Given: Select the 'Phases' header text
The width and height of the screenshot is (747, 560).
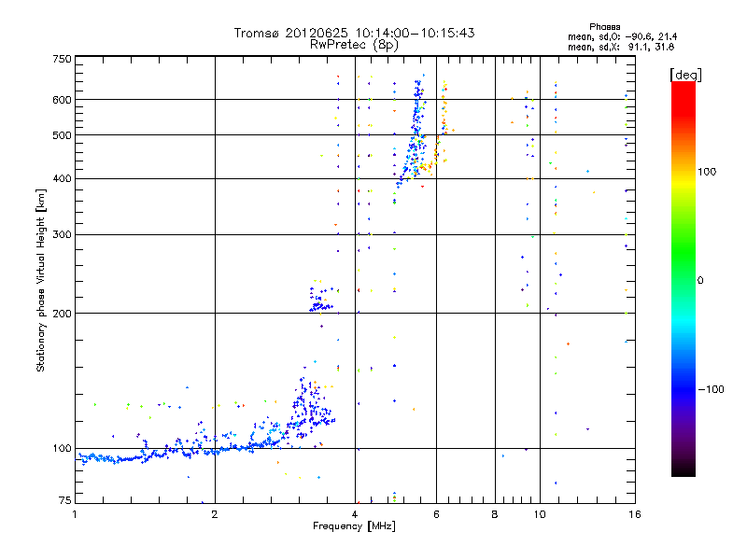Looking at the screenshot, I should [x=604, y=27].
